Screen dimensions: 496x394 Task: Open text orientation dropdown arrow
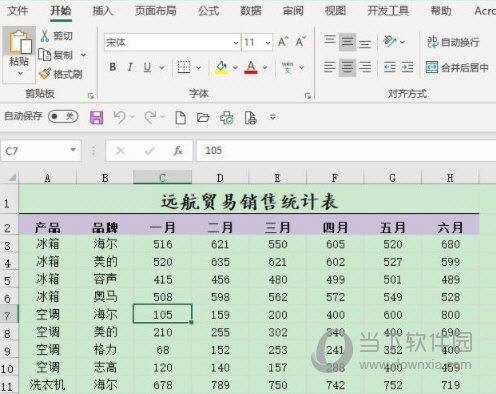point(402,42)
